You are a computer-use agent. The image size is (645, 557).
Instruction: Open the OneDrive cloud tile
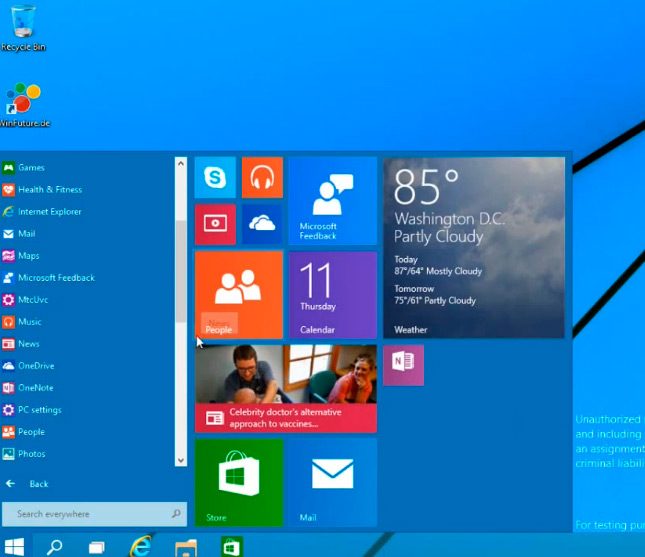(x=262, y=224)
